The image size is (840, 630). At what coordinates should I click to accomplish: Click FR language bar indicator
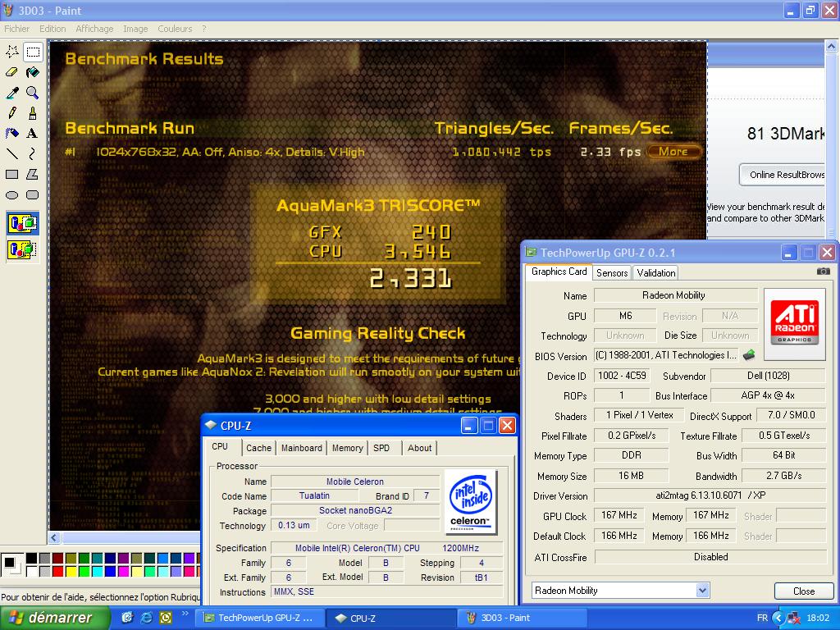pyautogui.click(x=762, y=618)
